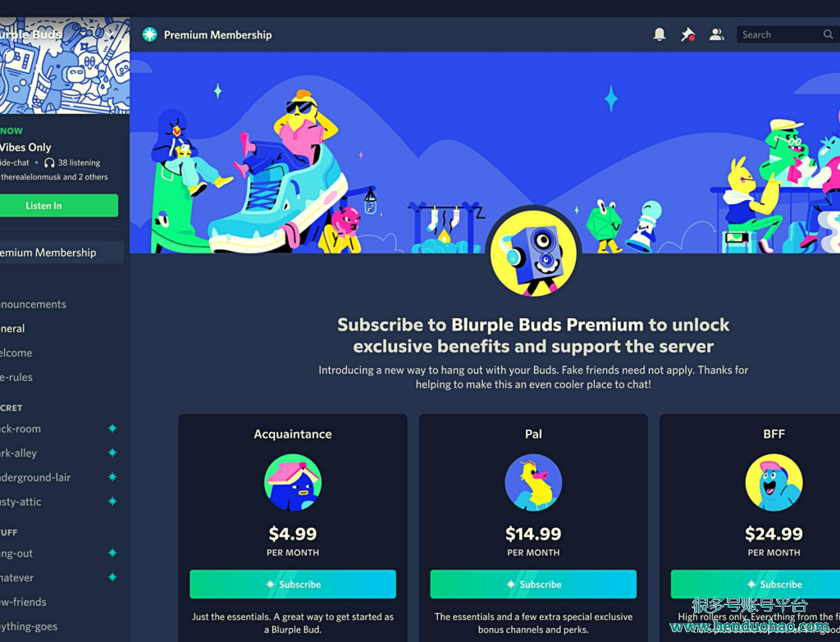This screenshot has width=840, height=642.
Task: Click the speaker server avatar
Action: coord(533,253)
